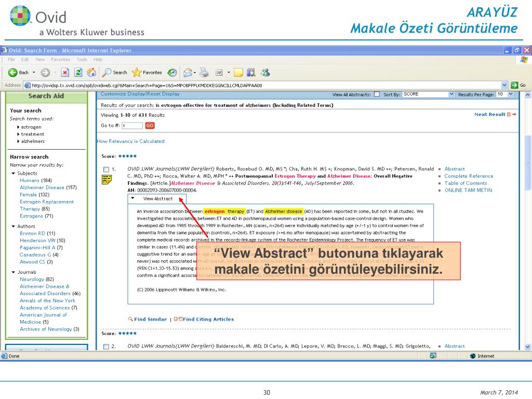The image size is (532, 399).
Task: Expand the treatment search term
Action: point(18,135)
